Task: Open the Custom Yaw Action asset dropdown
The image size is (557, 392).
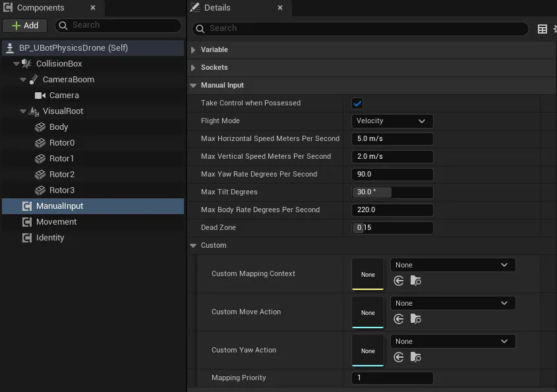Action: tap(453, 341)
